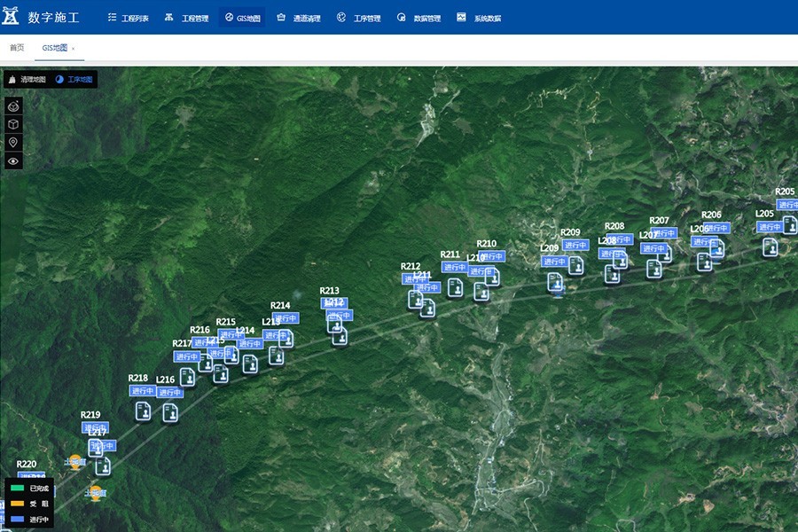Select the 3D cube tool icon

point(13,124)
